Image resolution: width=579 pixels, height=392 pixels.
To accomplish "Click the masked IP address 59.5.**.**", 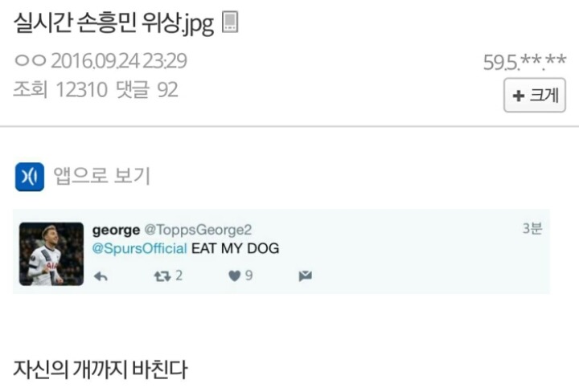I will [x=524, y=62].
